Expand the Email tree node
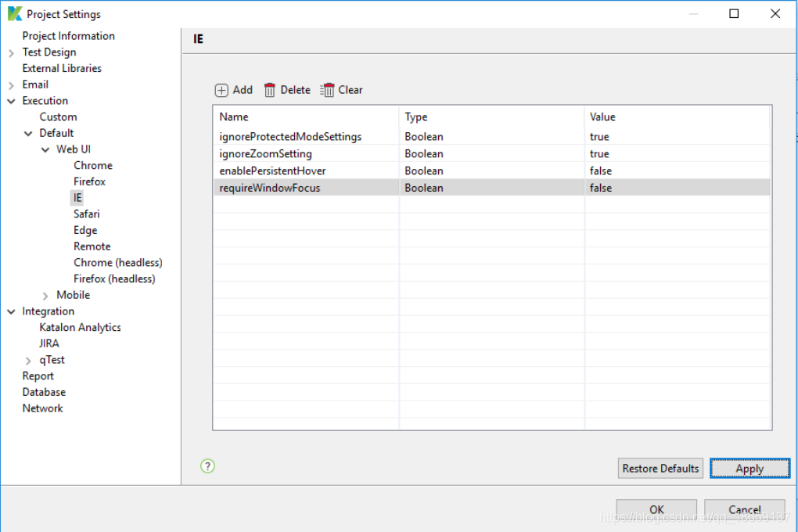The width and height of the screenshot is (798, 532). click(11, 85)
